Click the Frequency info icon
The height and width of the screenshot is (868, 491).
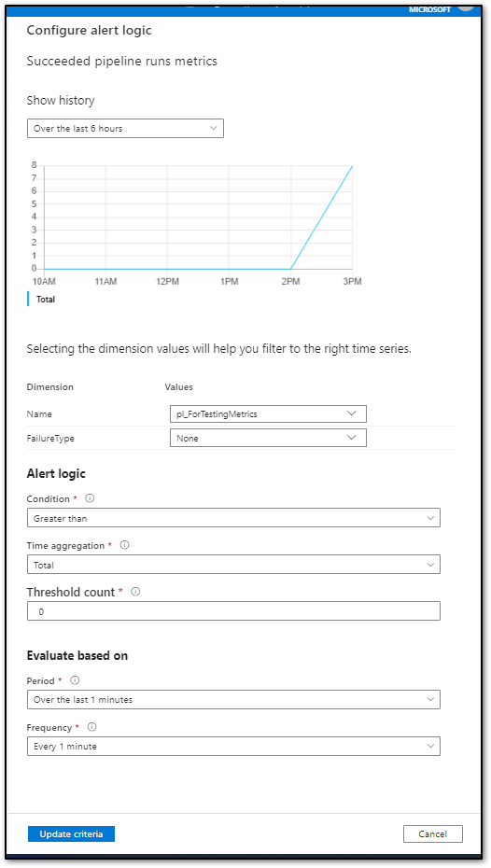91,727
